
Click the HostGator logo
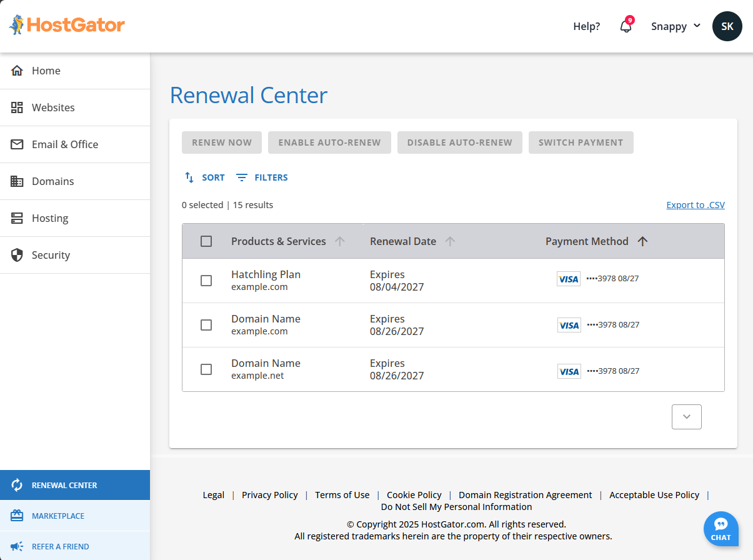click(x=66, y=25)
